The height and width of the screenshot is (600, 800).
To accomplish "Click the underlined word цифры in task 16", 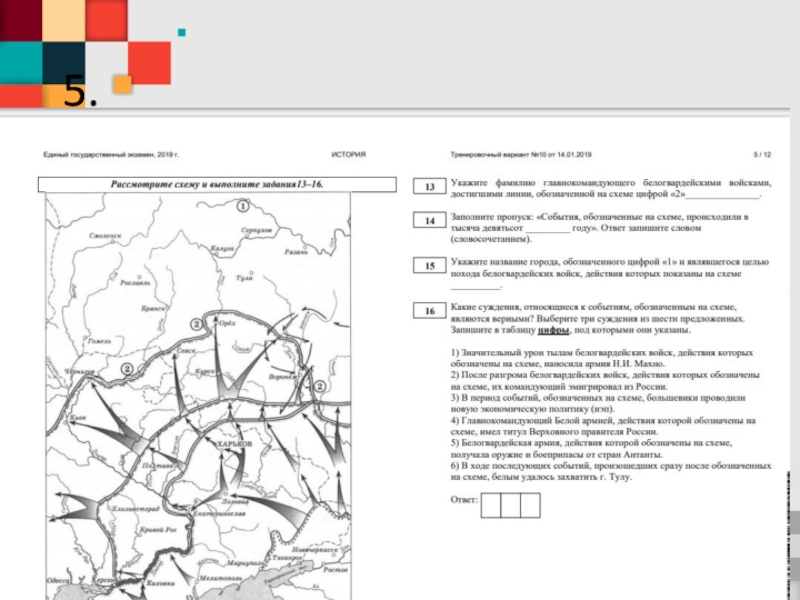I will (553, 330).
